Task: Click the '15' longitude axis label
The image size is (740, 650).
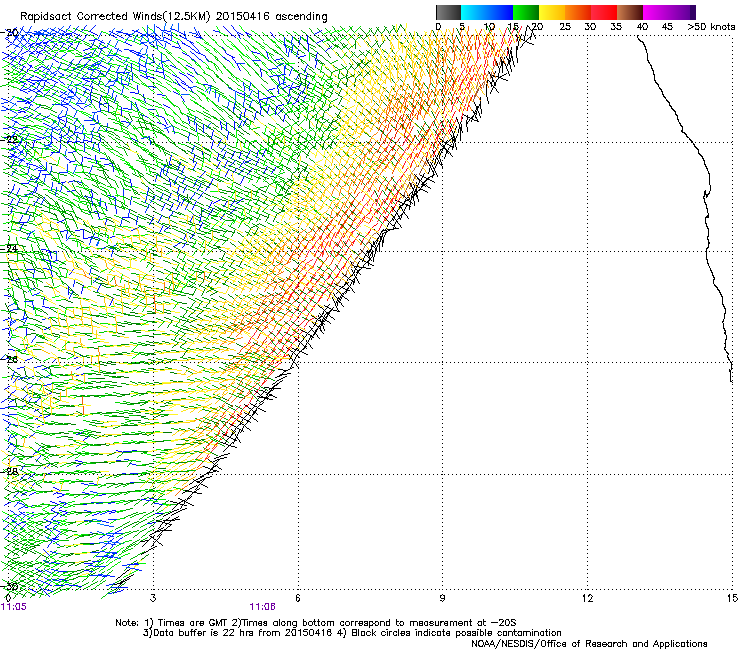Action: click(732, 599)
